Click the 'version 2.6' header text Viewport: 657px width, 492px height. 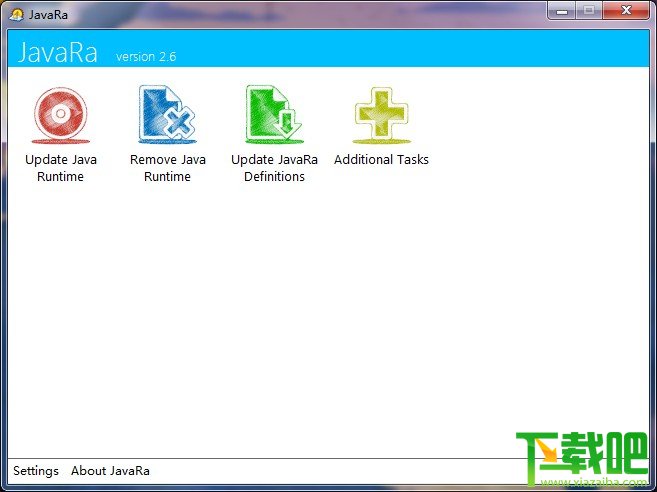(146, 57)
